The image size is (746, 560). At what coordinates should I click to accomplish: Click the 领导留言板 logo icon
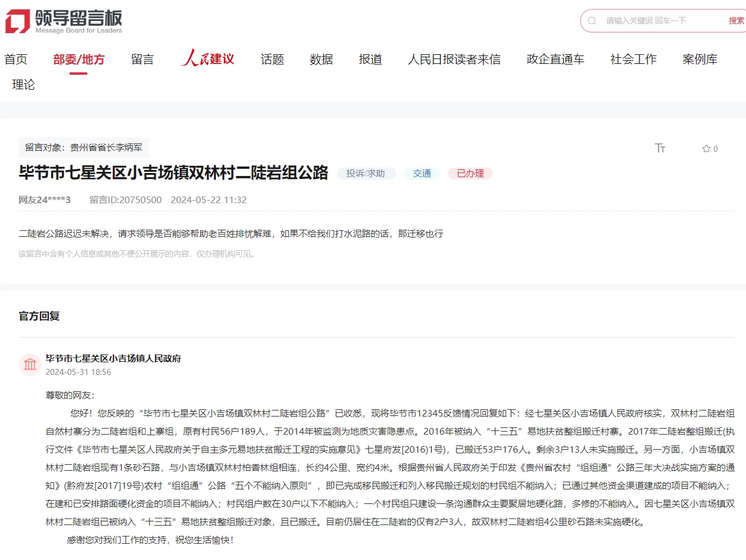click(x=17, y=19)
